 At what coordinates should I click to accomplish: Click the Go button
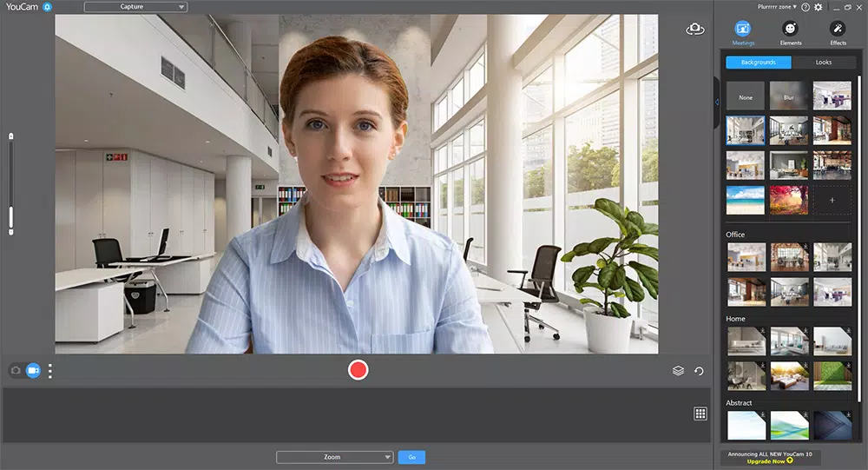(x=411, y=457)
